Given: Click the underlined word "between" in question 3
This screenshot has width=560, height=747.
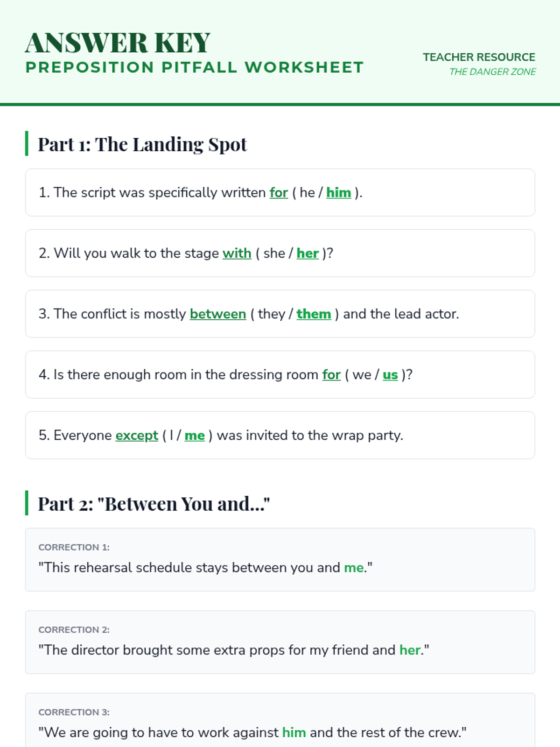Looking at the screenshot, I should point(217,314).
